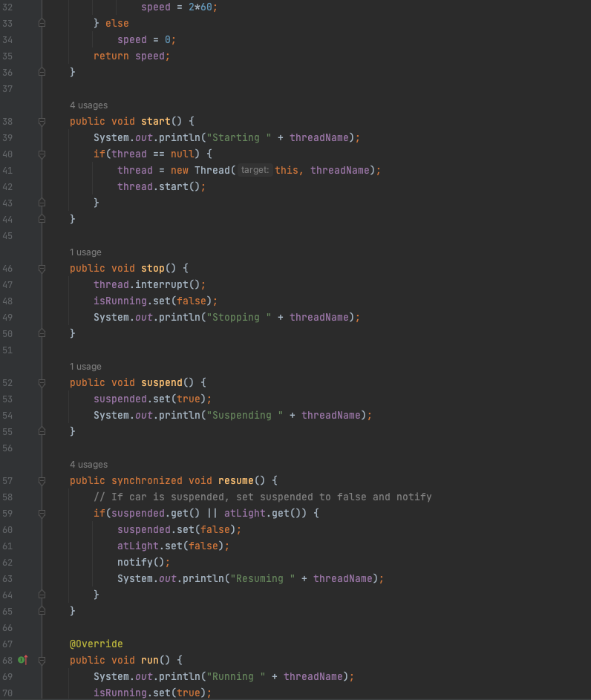
Task: Click line number 47 in the gutter
Action: point(7,284)
